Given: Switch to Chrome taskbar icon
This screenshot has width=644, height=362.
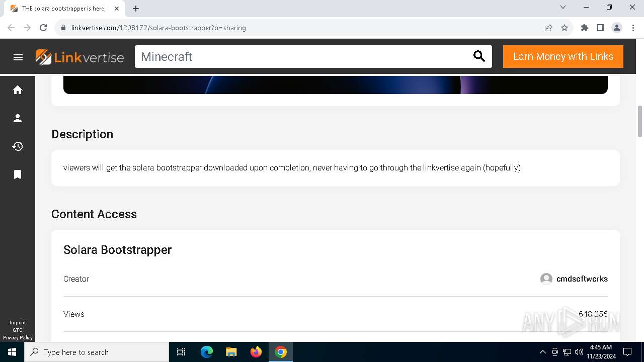Looking at the screenshot, I should click(x=281, y=352).
